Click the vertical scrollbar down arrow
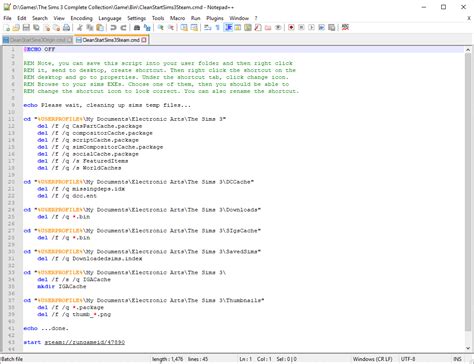Screen dimensions: 474x364 [x=468, y=348]
